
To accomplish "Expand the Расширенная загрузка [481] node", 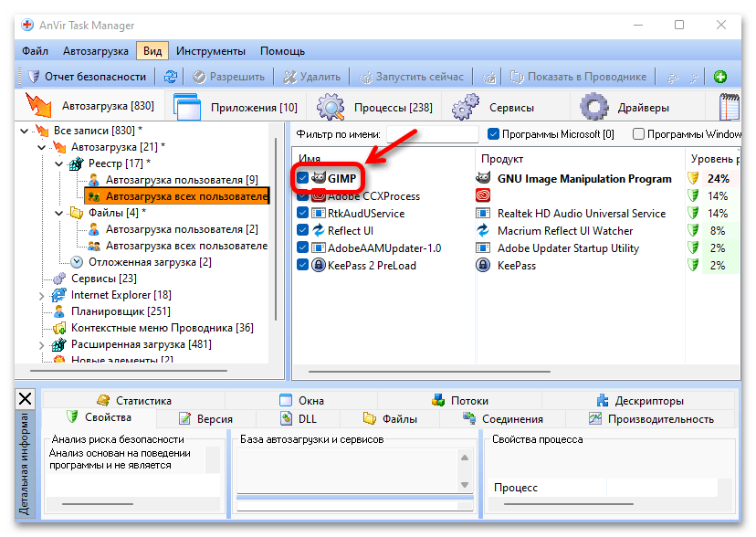I will [41, 345].
